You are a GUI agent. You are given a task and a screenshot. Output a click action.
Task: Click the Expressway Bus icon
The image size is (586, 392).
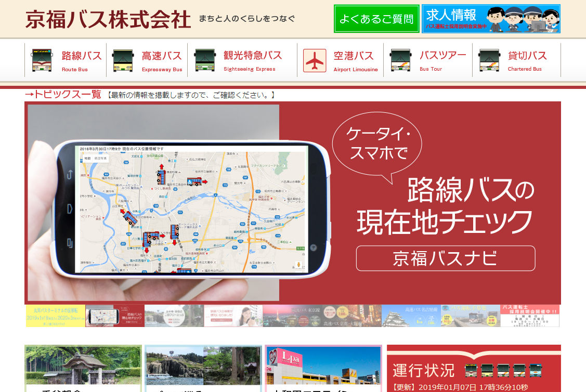123,60
